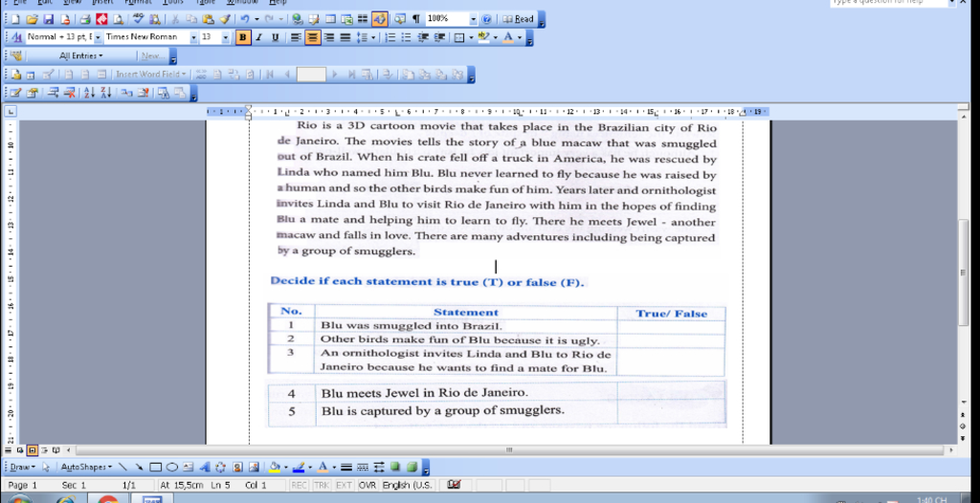
Task: Open the Format menu
Action: pyautogui.click(x=137, y=3)
